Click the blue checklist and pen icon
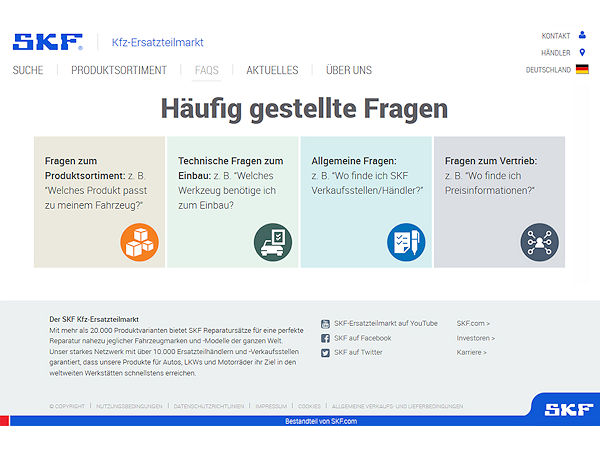600x450 pixels. tap(406, 242)
